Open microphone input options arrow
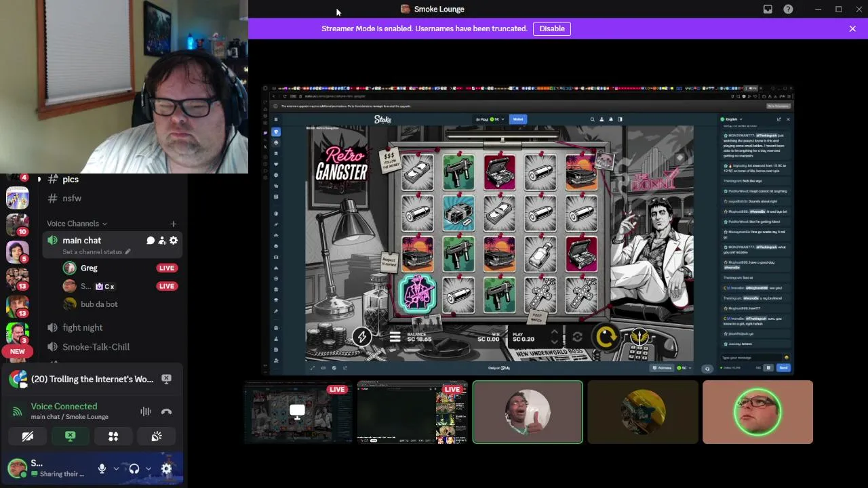This screenshot has height=488, width=868. click(x=116, y=468)
